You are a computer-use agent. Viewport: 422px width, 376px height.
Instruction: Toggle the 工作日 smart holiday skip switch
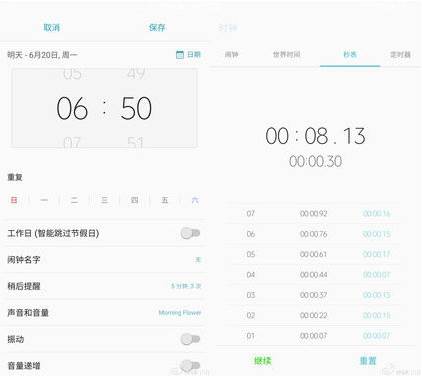pyautogui.click(x=190, y=233)
